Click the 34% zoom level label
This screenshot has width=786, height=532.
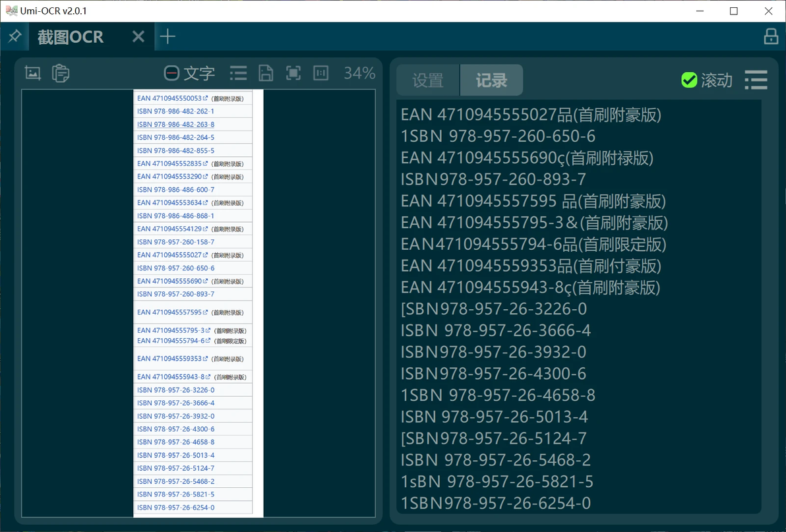coord(359,73)
